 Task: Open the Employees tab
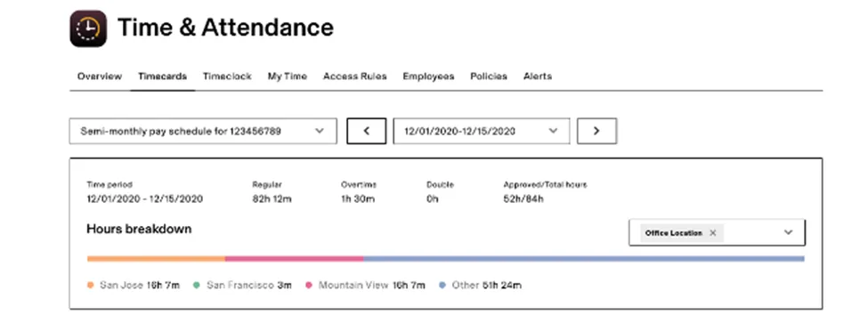coord(428,77)
